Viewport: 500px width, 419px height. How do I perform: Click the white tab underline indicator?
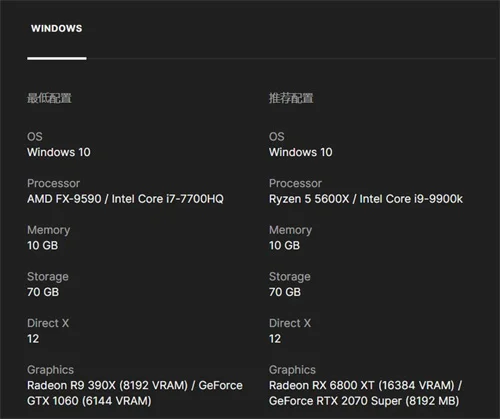pos(57,59)
